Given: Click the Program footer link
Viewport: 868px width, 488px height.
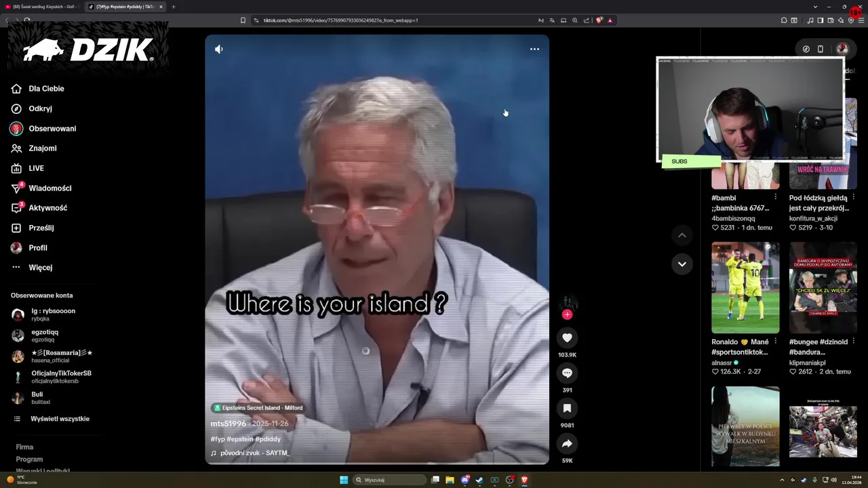Looking at the screenshot, I should pos(29,460).
